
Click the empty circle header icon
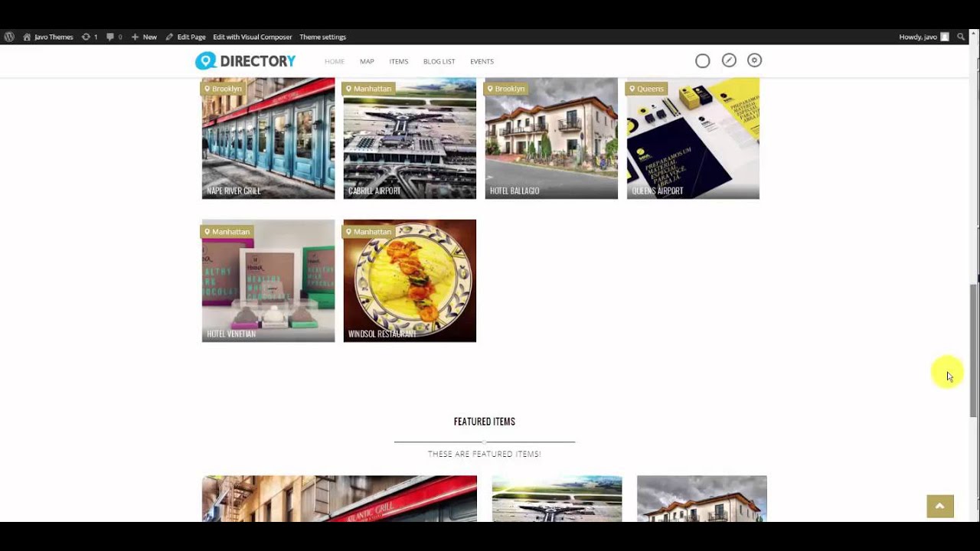tap(702, 60)
